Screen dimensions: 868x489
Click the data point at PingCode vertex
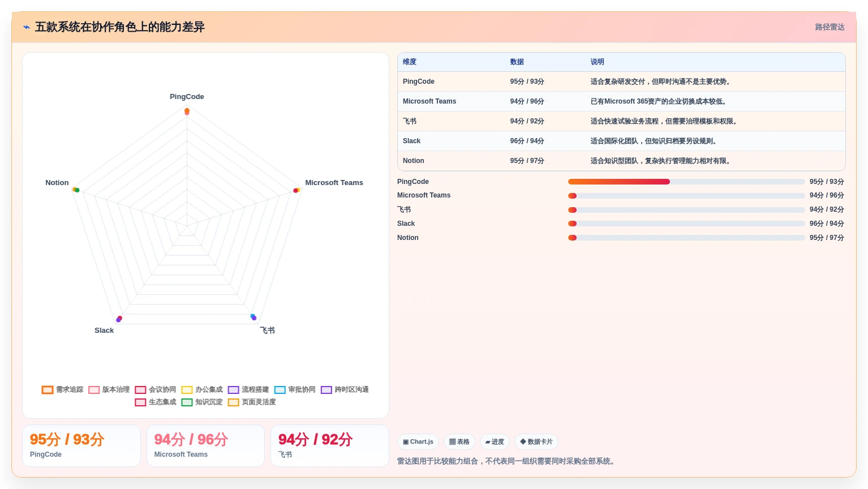[x=187, y=111]
